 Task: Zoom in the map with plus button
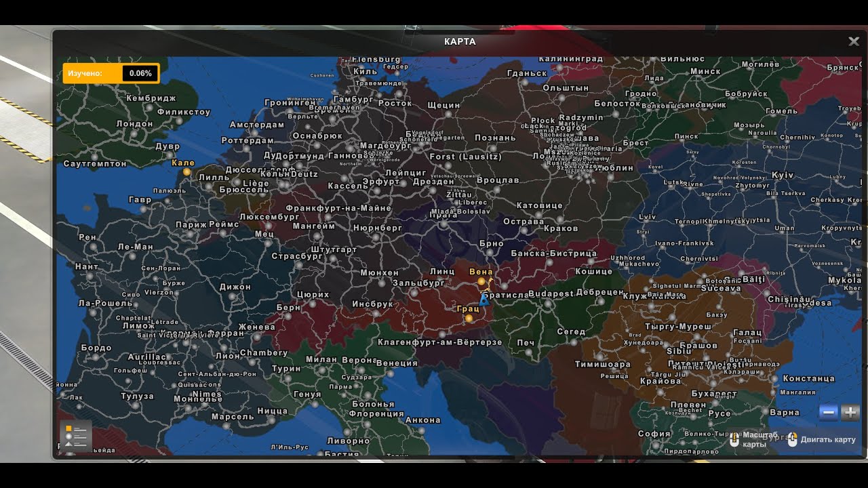[850, 412]
